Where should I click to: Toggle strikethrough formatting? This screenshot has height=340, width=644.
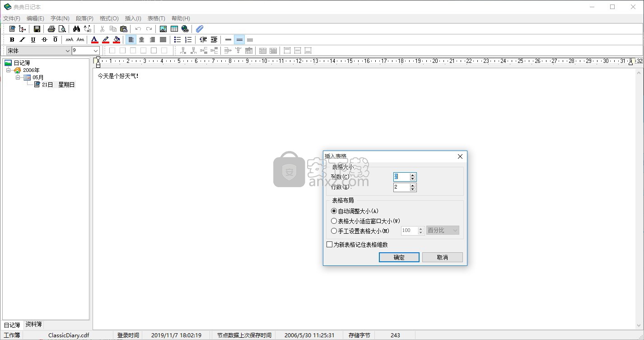(44, 40)
